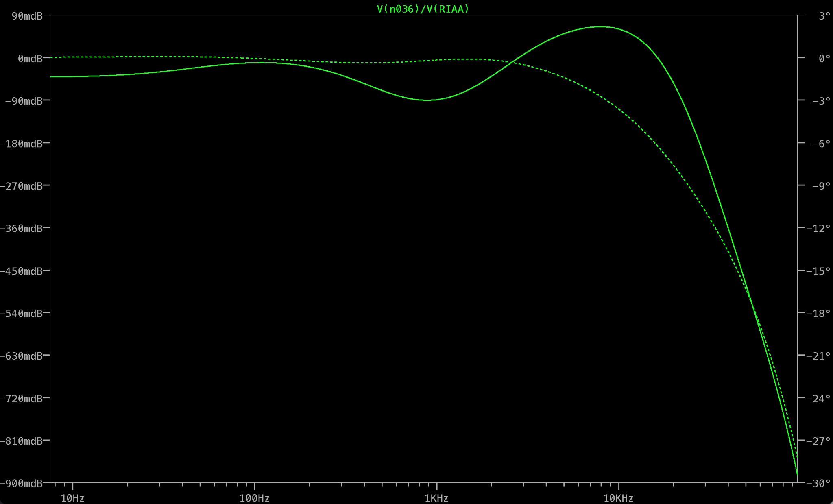Click the -15° phase axis label

[818, 271]
